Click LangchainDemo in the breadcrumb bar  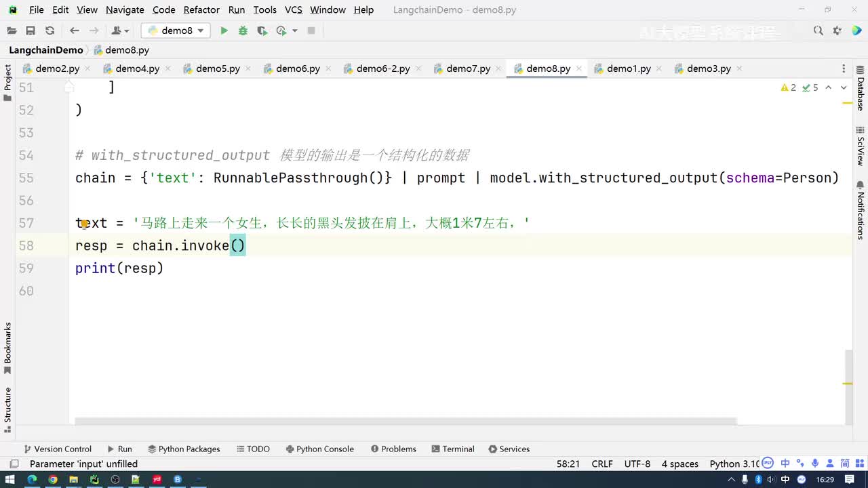point(46,50)
